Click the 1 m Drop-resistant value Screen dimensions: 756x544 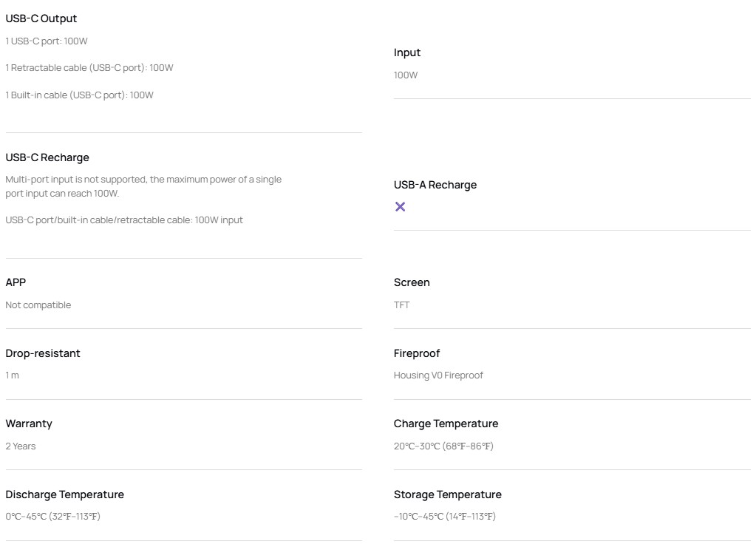coord(12,375)
